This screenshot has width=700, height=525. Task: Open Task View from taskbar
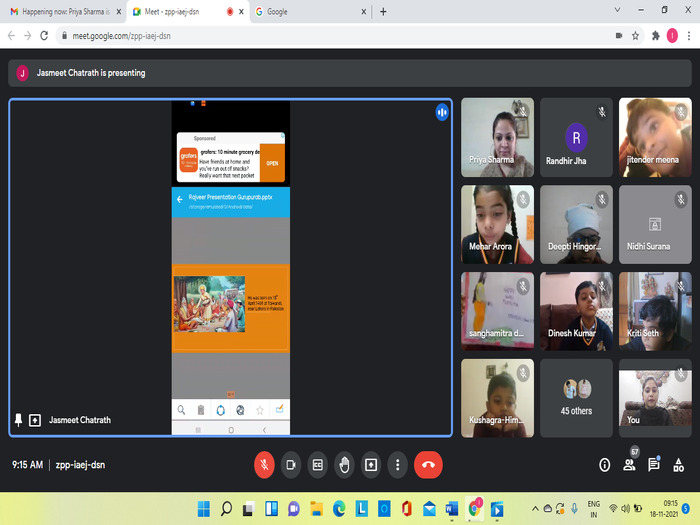[x=249, y=508]
